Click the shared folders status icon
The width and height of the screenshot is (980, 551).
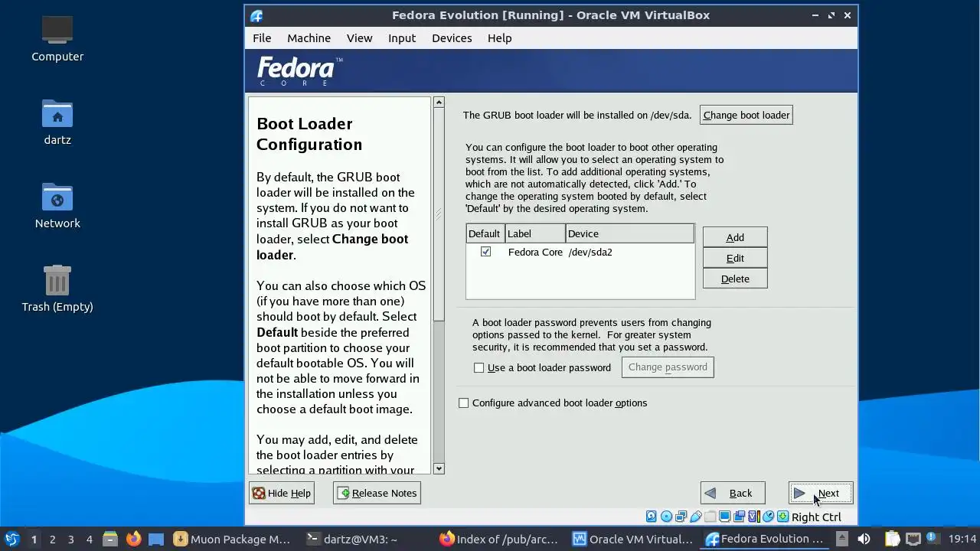click(x=710, y=517)
